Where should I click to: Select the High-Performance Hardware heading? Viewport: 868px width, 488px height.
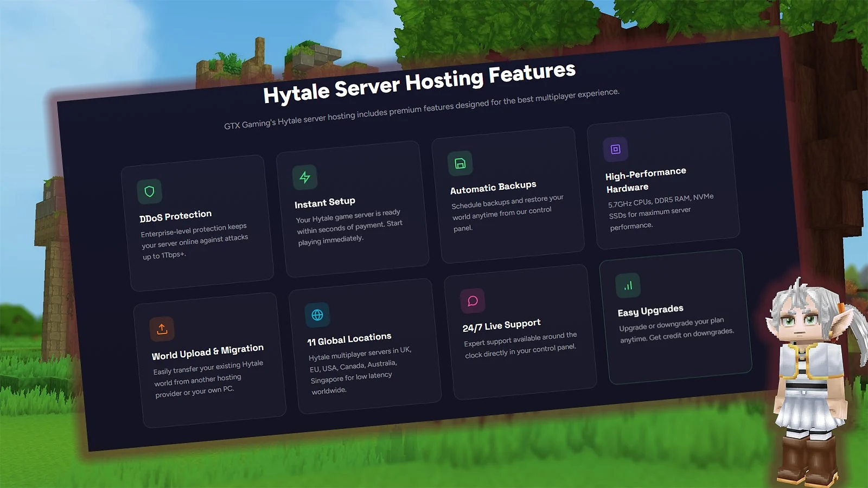646,180
